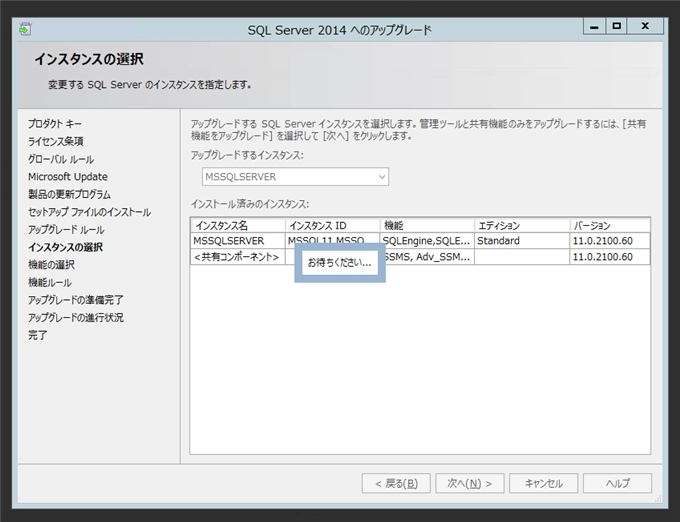Select the 製品の更新プログラム step

[x=69, y=195]
